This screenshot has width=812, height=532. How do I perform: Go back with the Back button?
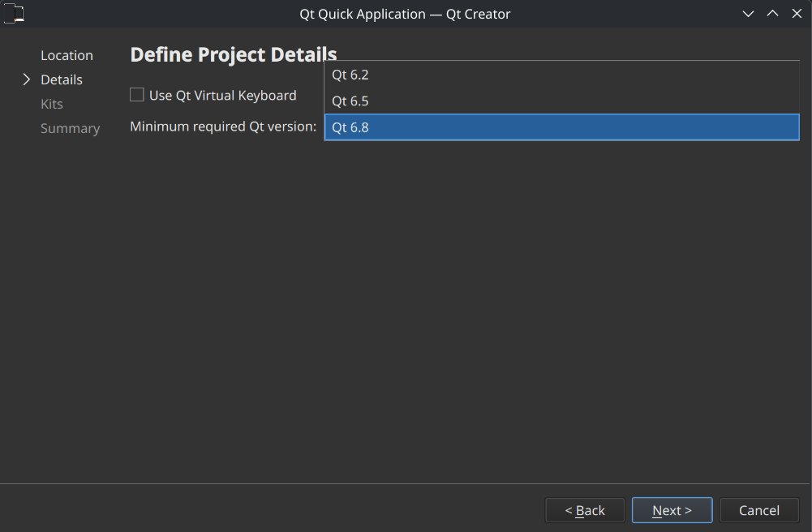[585, 510]
